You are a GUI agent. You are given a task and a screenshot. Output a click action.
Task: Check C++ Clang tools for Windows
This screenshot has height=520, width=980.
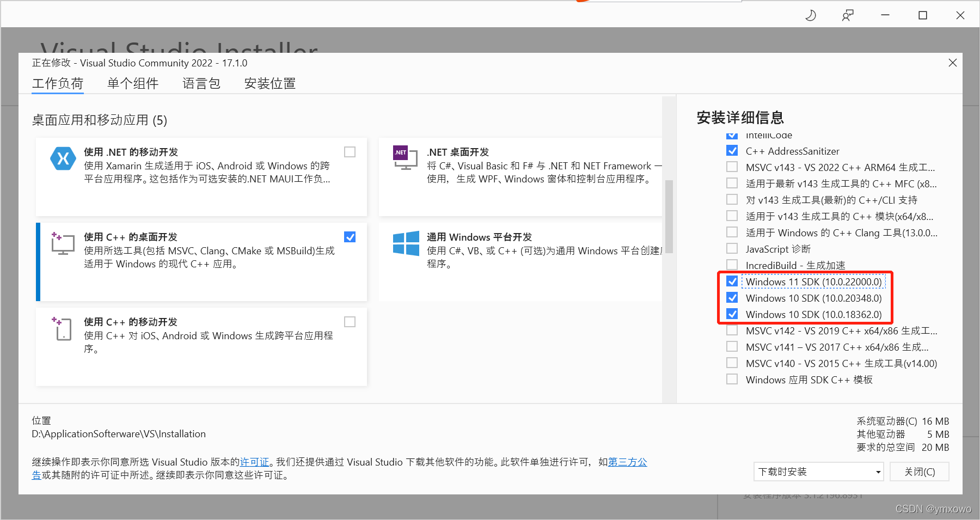(732, 232)
